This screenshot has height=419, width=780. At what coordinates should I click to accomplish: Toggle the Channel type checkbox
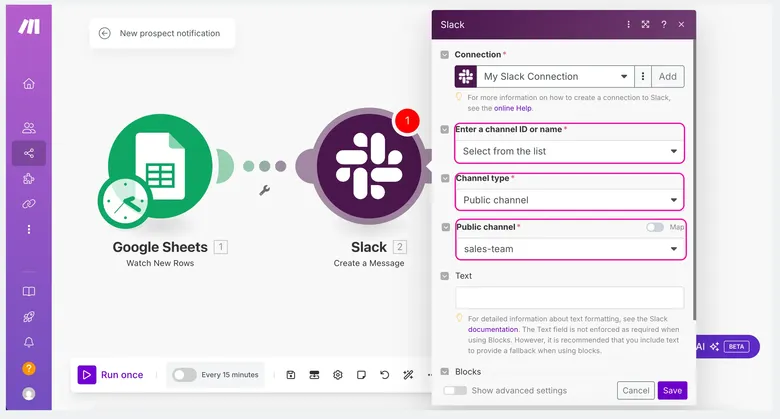coord(445,178)
